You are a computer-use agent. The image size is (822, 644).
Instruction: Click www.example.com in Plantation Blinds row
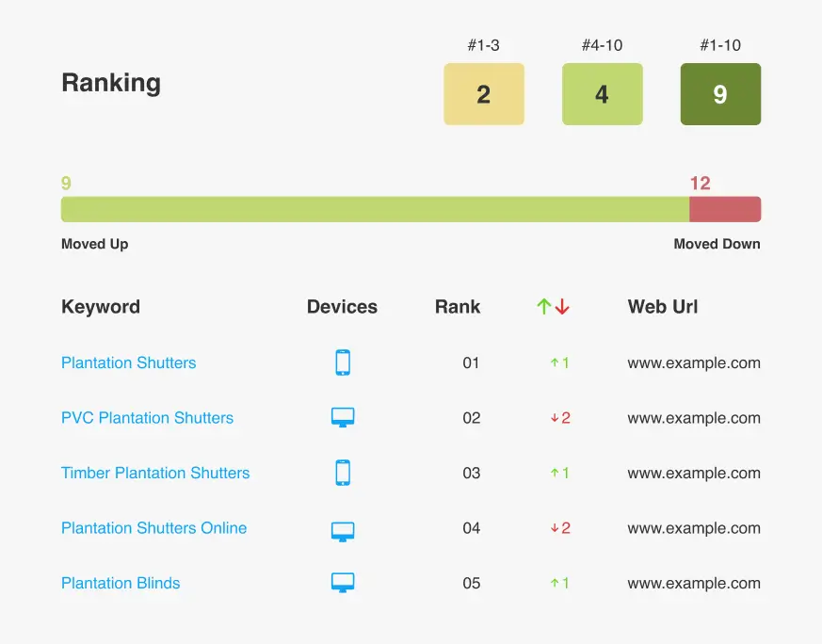[x=694, y=583]
